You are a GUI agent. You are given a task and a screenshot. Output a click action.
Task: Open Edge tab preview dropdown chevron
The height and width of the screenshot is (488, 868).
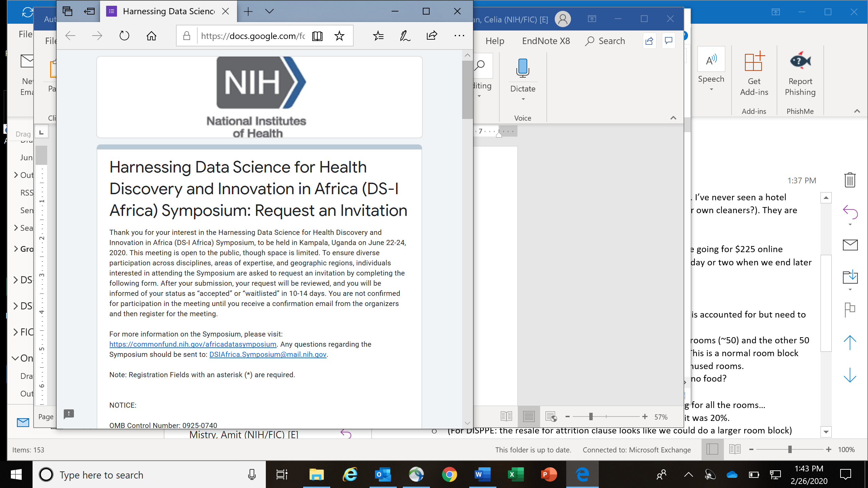270,12
